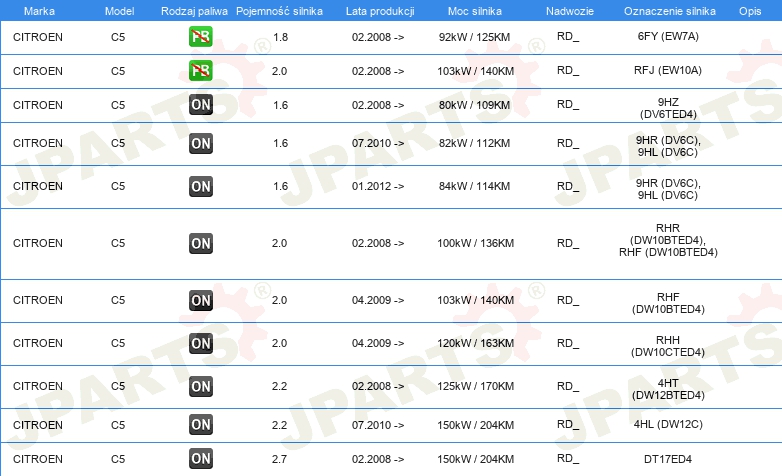Click engine capacity 2.7

(x=279, y=459)
